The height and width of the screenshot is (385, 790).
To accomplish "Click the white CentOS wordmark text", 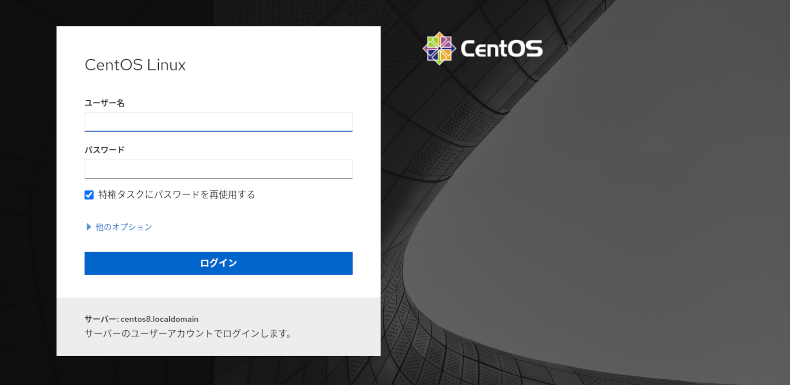I will click(x=501, y=49).
